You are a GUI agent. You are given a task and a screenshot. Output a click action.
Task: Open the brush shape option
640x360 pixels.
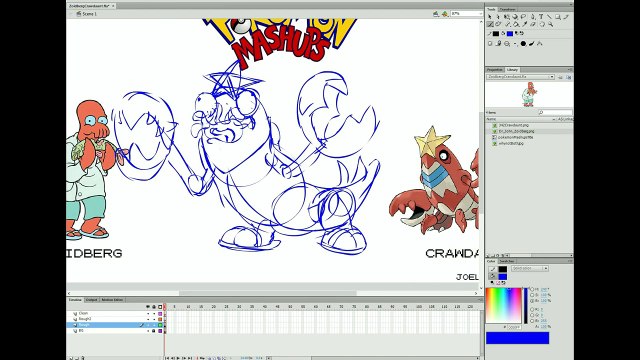(x=523, y=44)
